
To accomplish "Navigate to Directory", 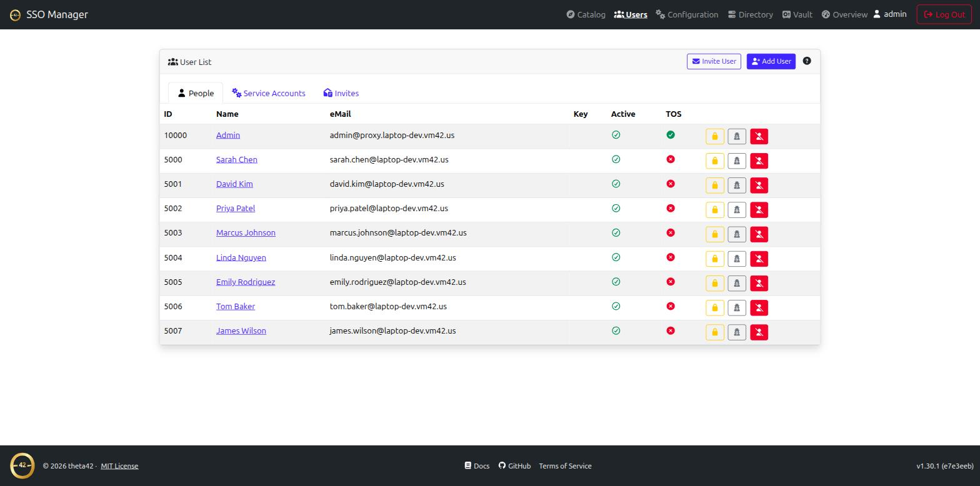I will 750,14.
